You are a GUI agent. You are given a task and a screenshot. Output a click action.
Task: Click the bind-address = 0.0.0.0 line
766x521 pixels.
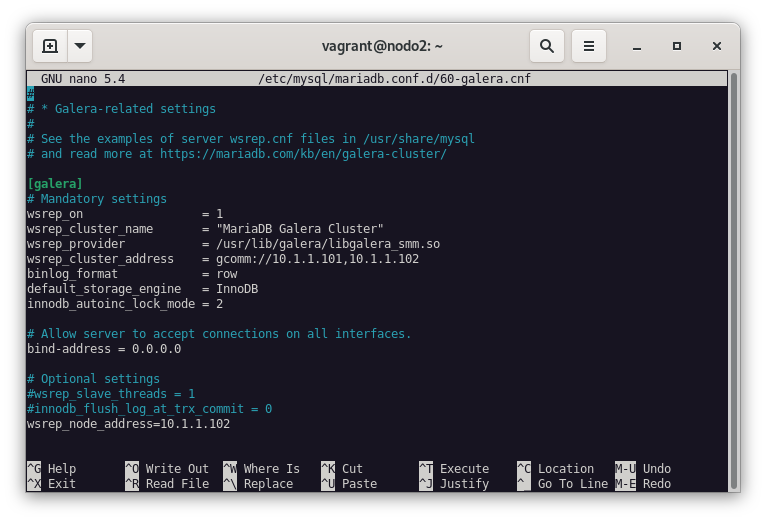[104, 349]
